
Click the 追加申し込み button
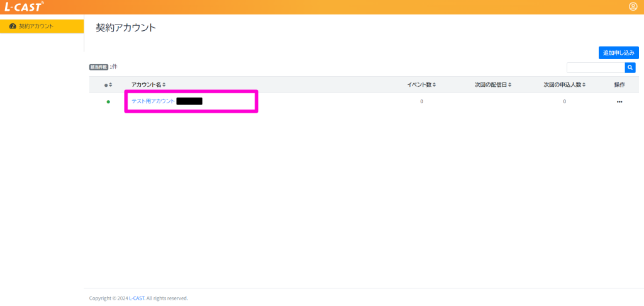[x=618, y=53]
